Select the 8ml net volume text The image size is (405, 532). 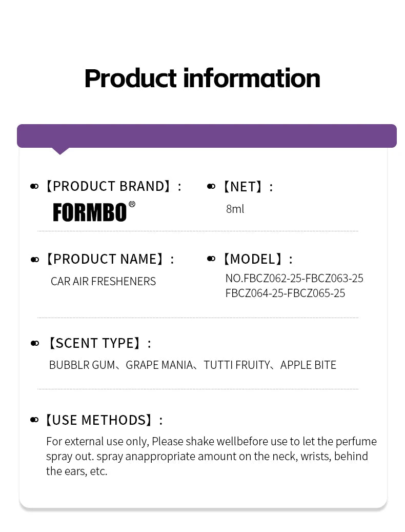[235, 209]
